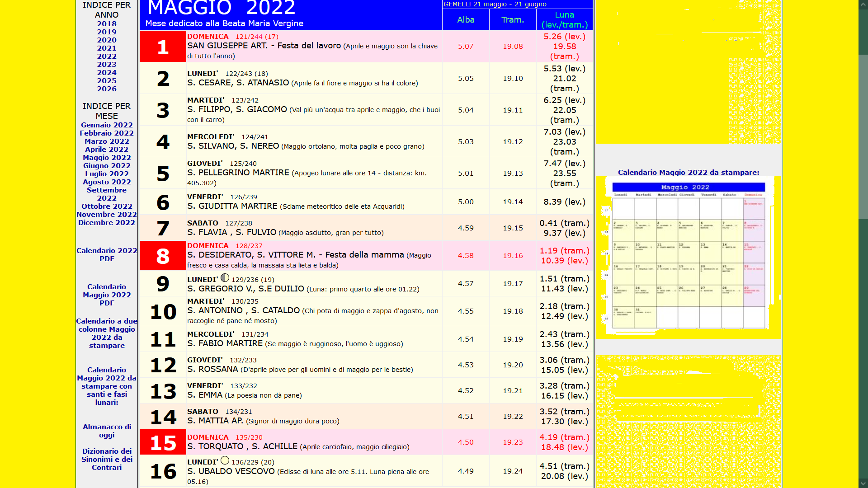Open the Gennaio 2022 month link
Image resolution: width=868 pixels, height=488 pixels.
click(107, 125)
